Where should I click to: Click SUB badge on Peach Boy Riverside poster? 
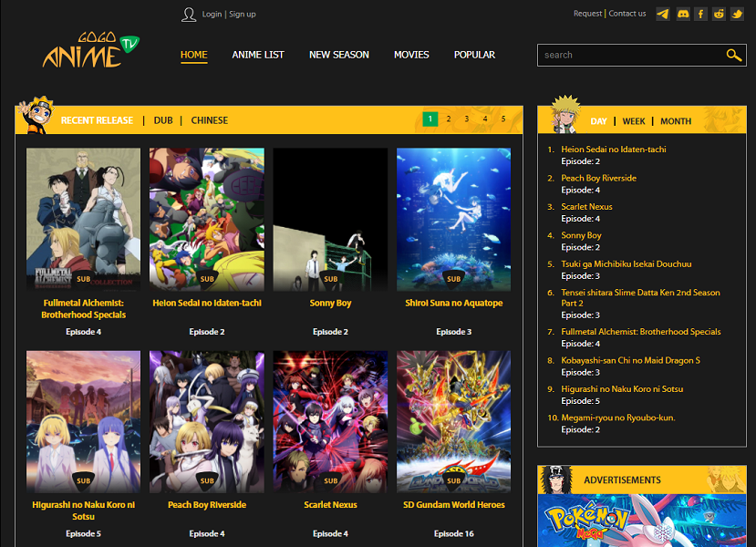click(207, 481)
